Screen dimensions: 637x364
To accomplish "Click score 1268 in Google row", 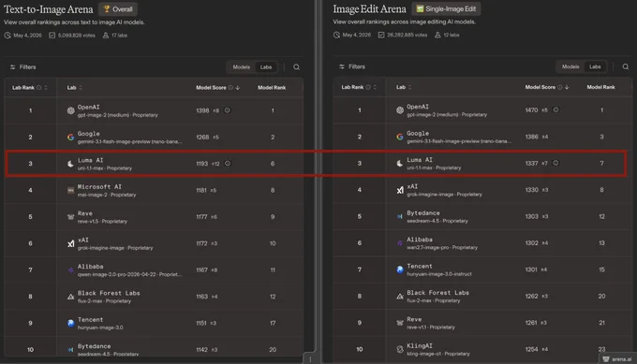I will click(x=202, y=138).
